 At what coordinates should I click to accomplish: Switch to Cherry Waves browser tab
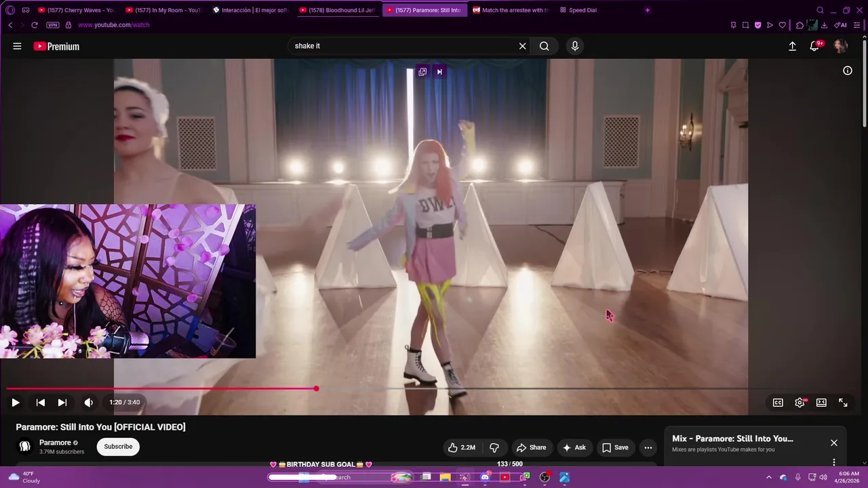click(x=77, y=10)
